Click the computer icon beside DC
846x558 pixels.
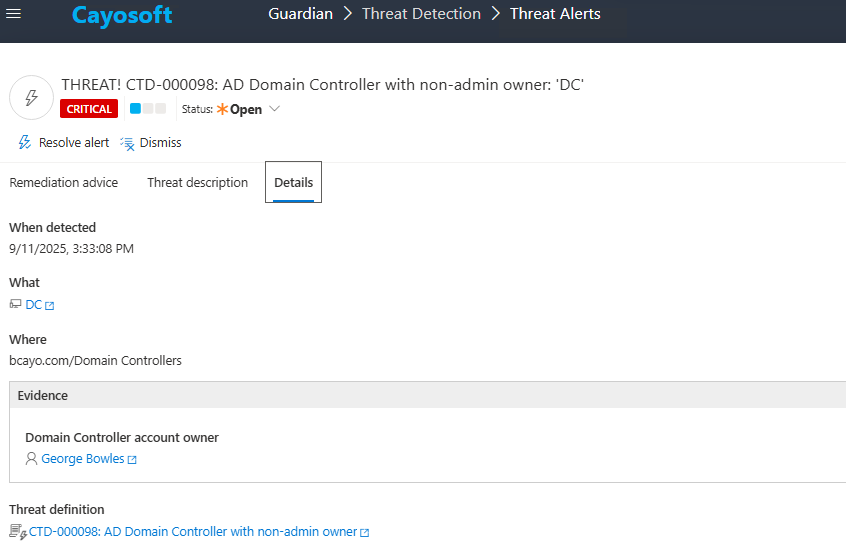[x=16, y=305]
